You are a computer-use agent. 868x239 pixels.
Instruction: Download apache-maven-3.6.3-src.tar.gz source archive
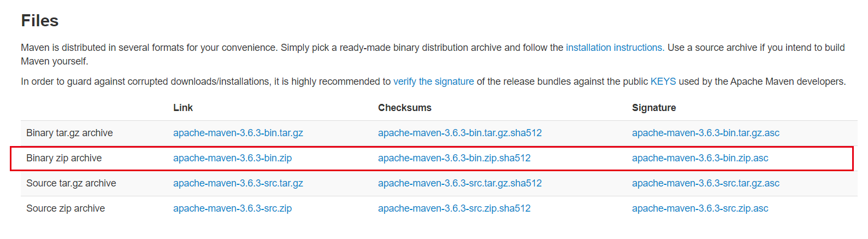point(238,183)
